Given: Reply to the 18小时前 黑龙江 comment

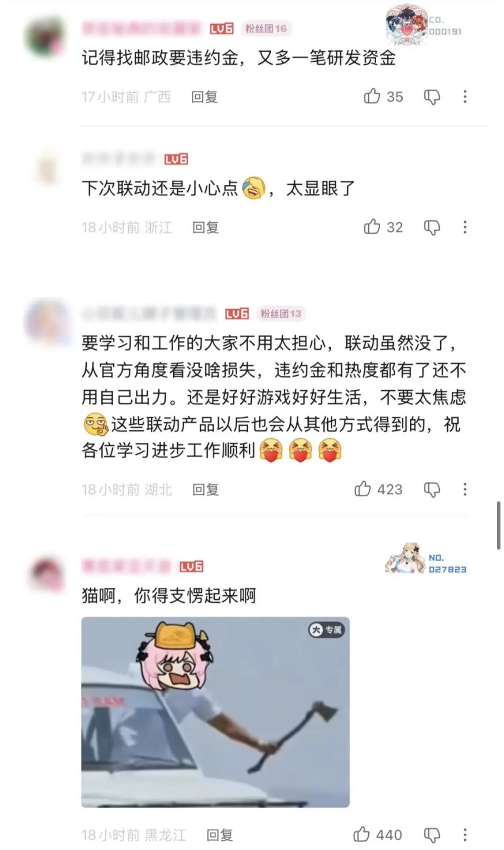Looking at the screenshot, I should click(220, 835).
